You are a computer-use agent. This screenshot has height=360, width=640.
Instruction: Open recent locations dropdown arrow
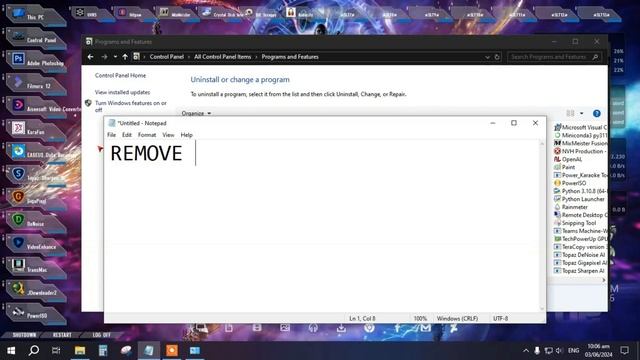116,57
